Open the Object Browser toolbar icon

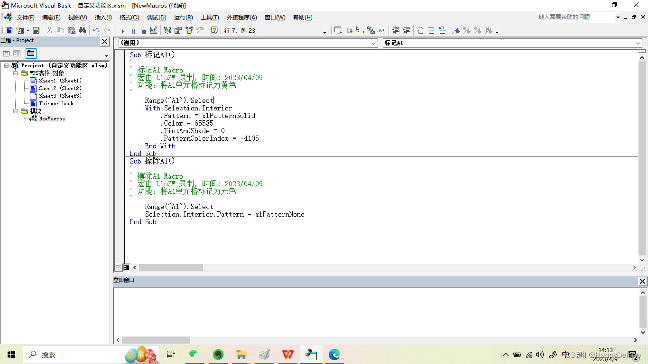(x=189, y=30)
